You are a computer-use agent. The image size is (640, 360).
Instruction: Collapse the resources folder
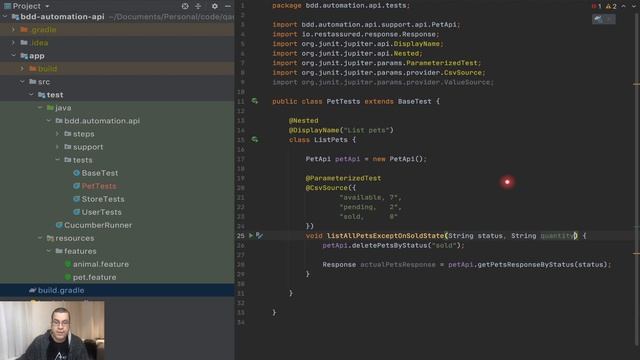tap(40, 238)
